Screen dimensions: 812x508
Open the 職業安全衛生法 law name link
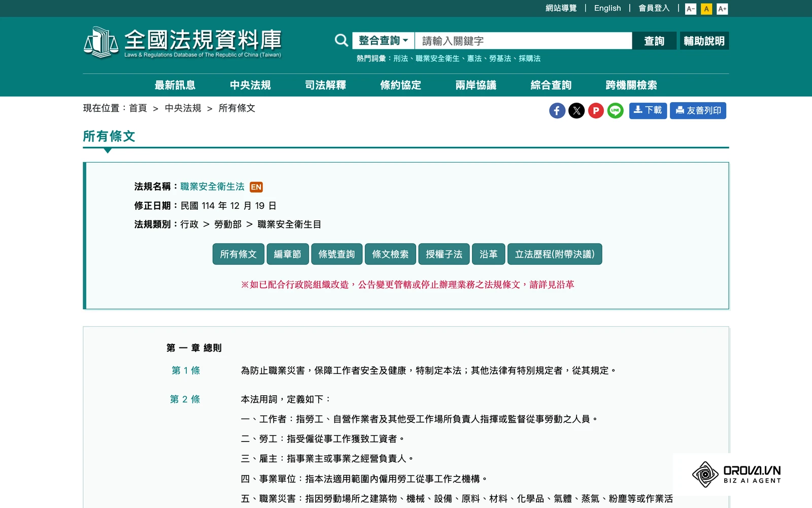[212, 187]
